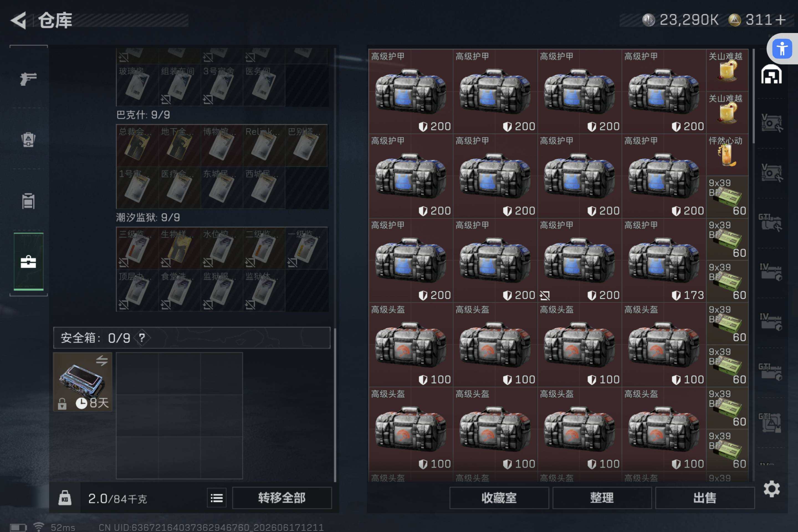Click the 整理 sort button

click(602, 498)
